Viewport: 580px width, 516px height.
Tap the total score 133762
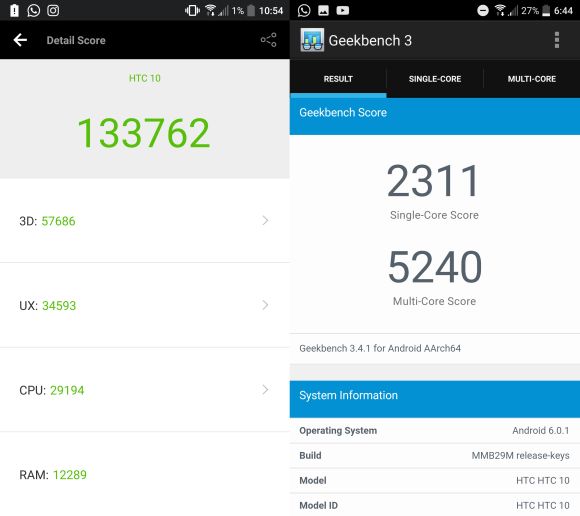144,133
